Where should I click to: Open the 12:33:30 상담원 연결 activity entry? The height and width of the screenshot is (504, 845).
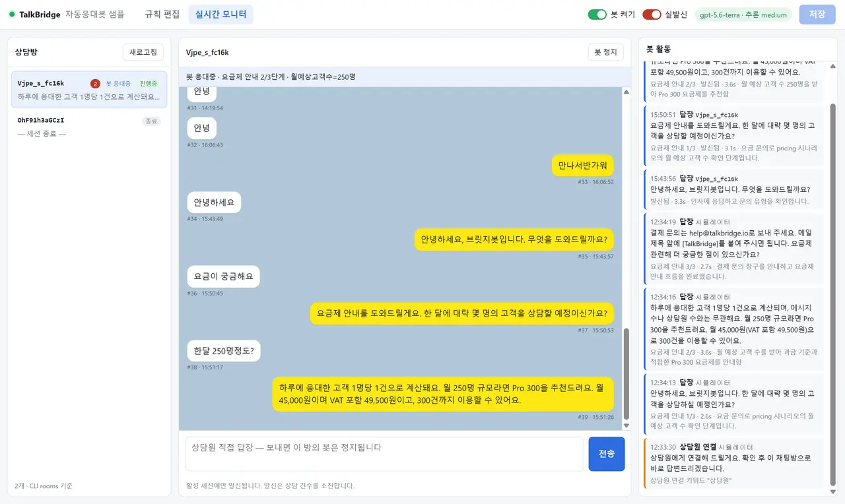coord(733,463)
